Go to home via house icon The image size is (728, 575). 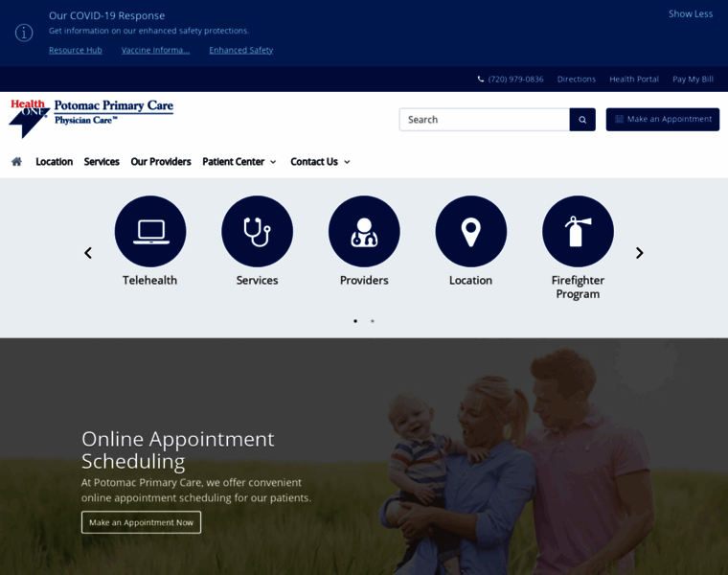(x=16, y=162)
